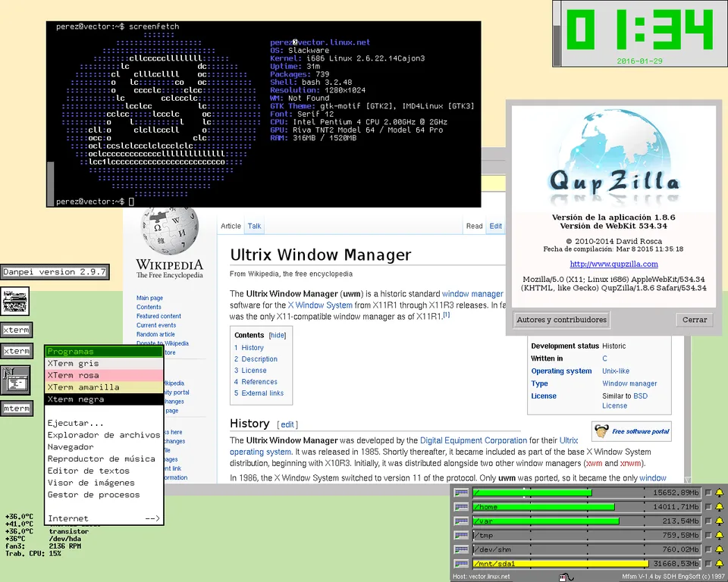Open the Edit tab on Wikipedia
The width and height of the screenshot is (728, 582).
pyautogui.click(x=495, y=226)
